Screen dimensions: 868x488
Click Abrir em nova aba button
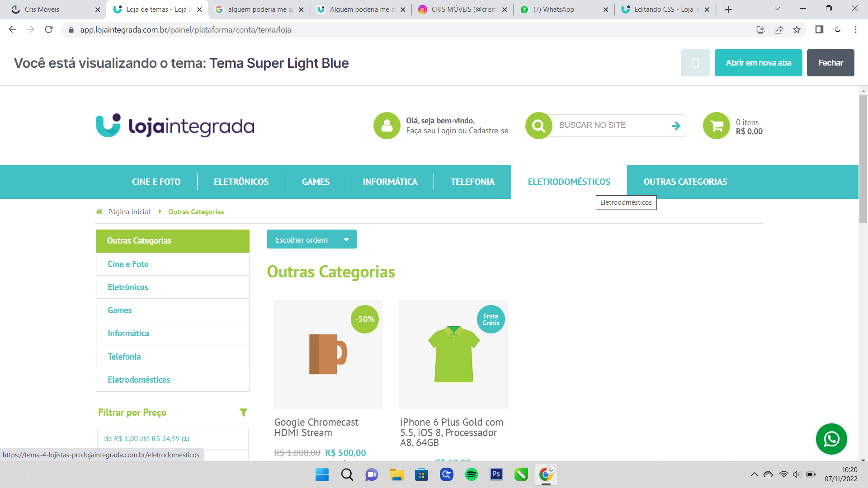pos(758,63)
